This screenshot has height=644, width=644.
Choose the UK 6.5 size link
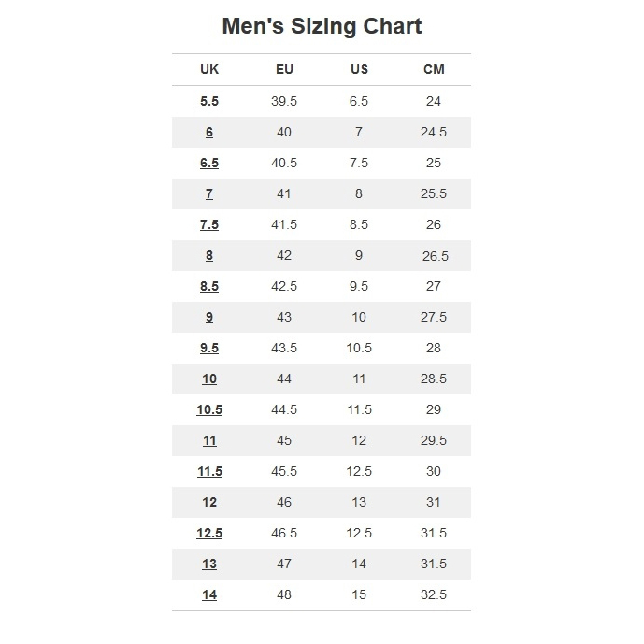(x=209, y=163)
